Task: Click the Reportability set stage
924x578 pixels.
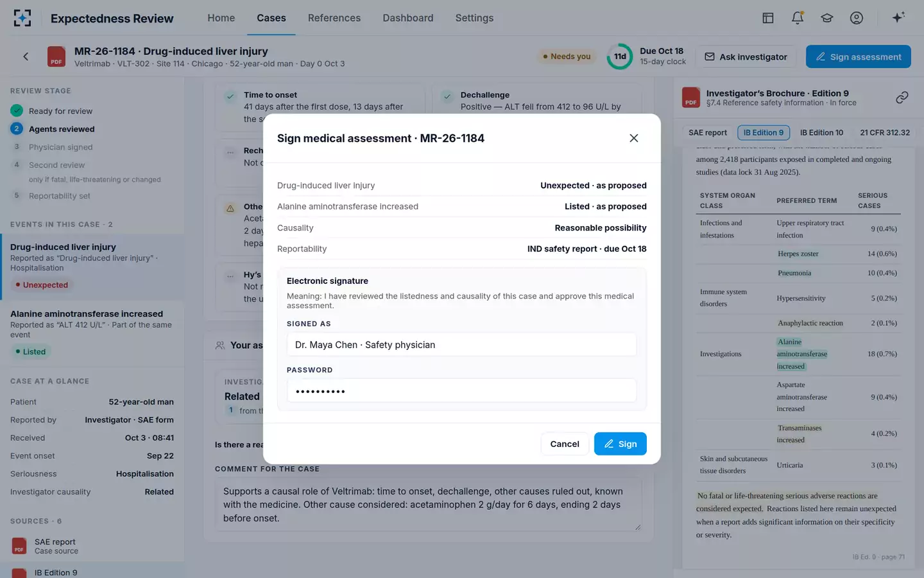Action: point(59,196)
